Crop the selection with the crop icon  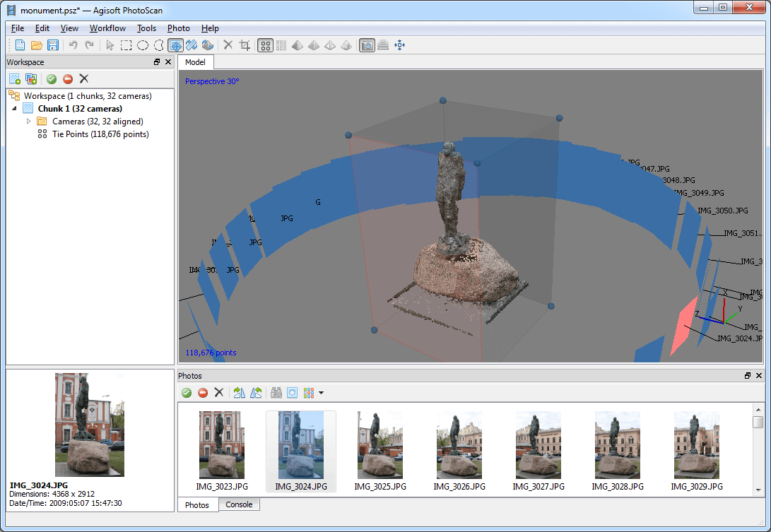(245, 45)
